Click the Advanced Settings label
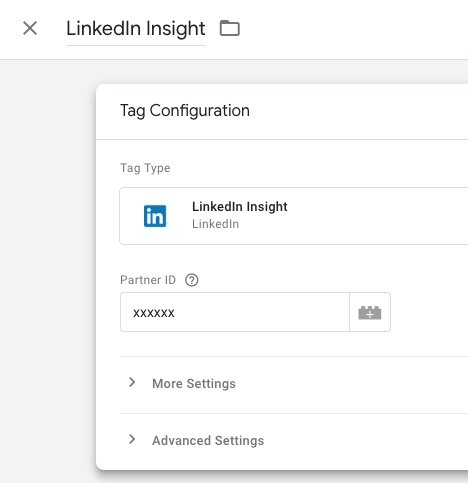The height and width of the screenshot is (483, 468). coord(208,441)
